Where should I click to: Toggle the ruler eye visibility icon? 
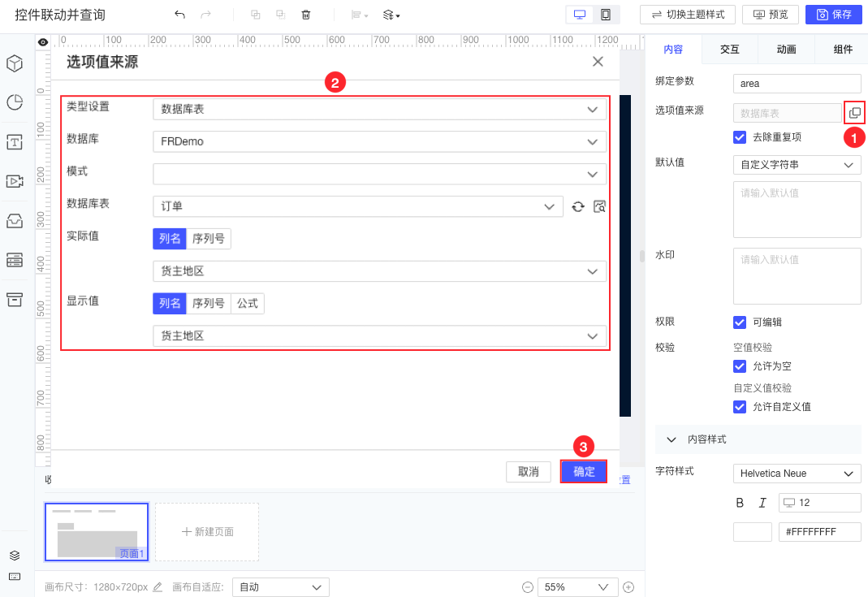point(42,41)
